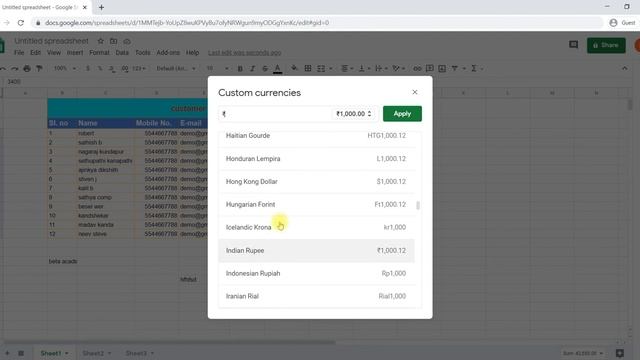Star the Untitled spreadsheet
640x360 pixels.
[100, 41]
